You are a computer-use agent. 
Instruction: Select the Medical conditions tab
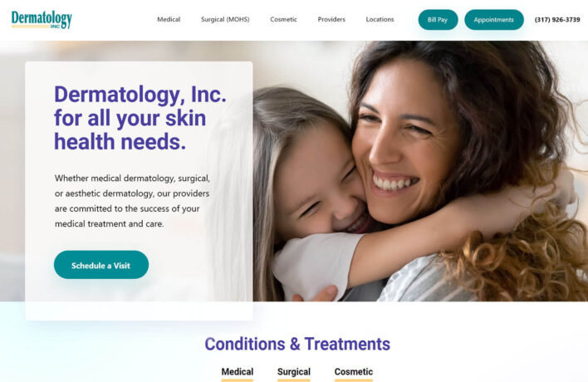click(237, 372)
